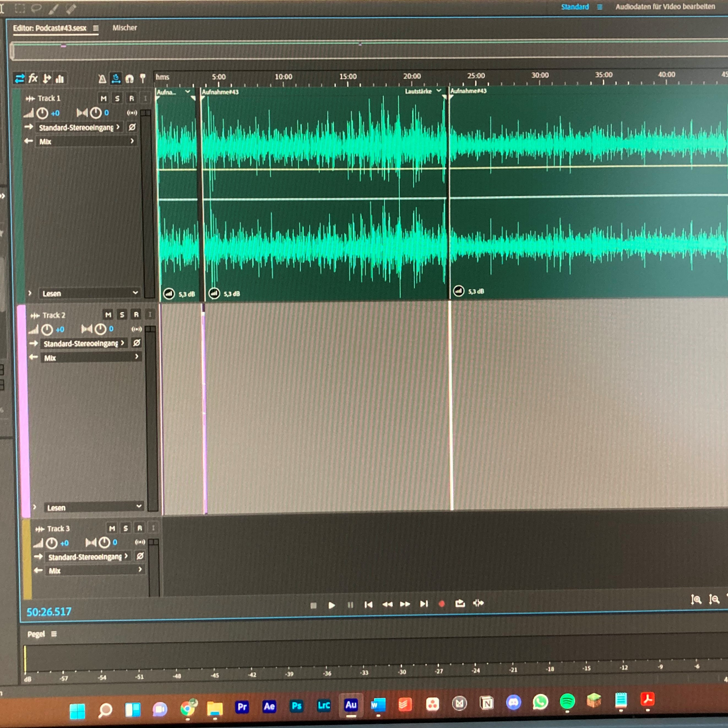The height and width of the screenshot is (728, 728).
Task: Adjust Track 1 stereo balance knob
Action: coord(96,113)
